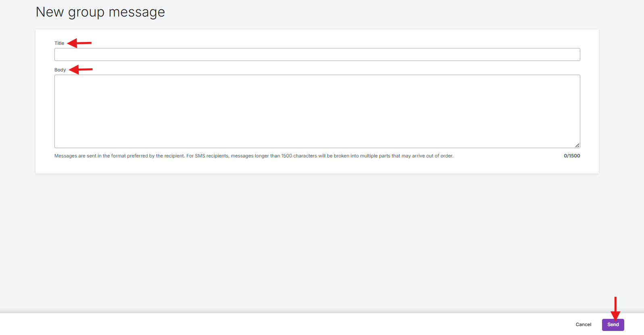Click the red arrow beside Title
This screenshot has height=335, width=644.
click(x=79, y=43)
